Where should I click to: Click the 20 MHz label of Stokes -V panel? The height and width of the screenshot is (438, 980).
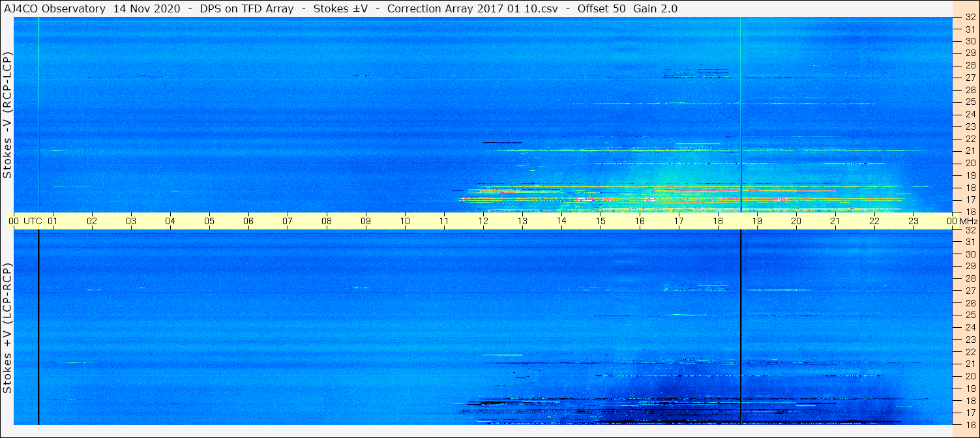pyautogui.click(x=970, y=163)
